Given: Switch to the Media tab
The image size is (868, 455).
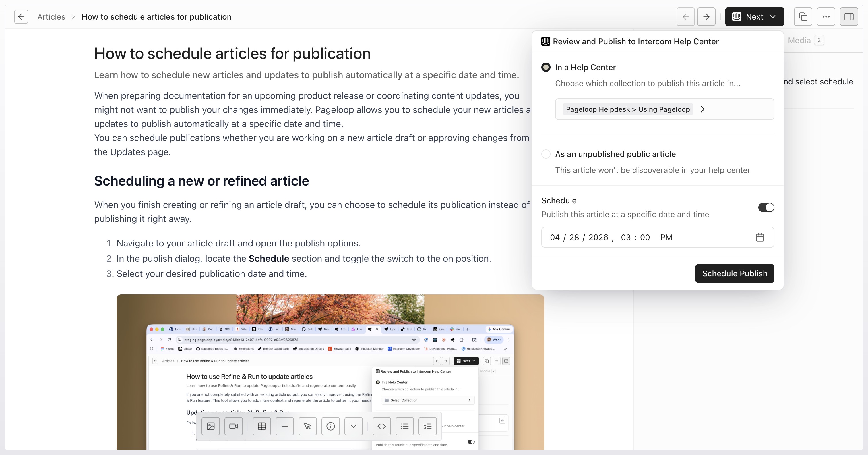Looking at the screenshot, I should point(806,40).
